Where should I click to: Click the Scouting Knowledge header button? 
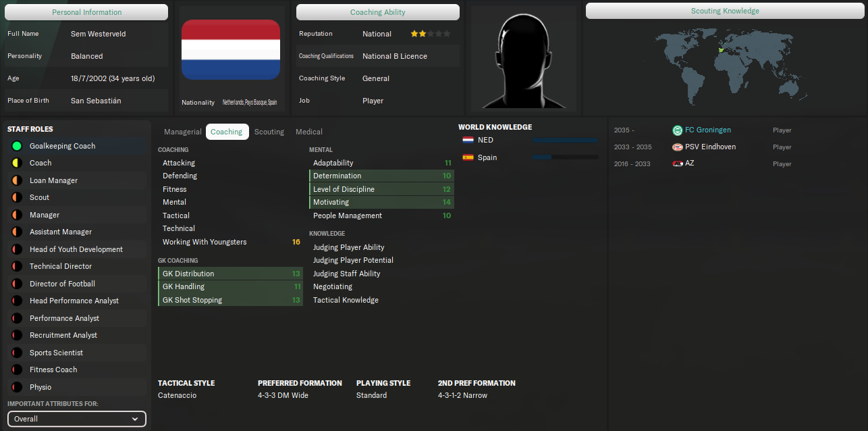pyautogui.click(x=725, y=11)
